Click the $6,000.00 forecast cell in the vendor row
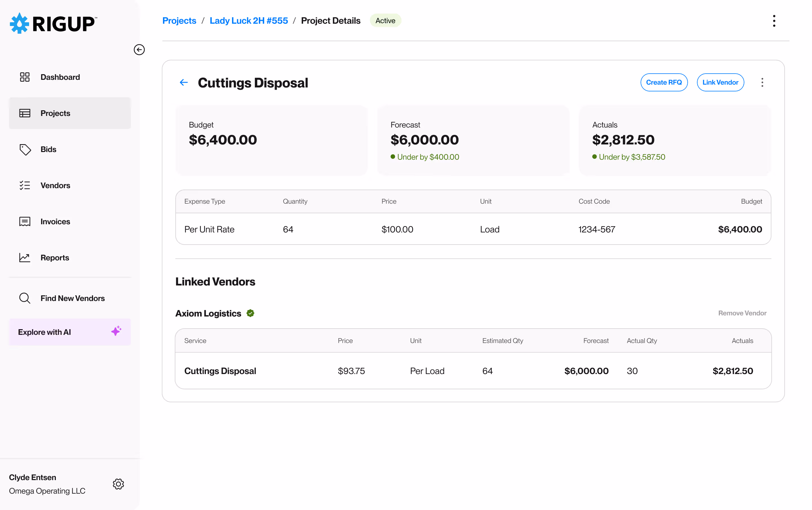The width and height of the screenshot is (812, 510). (586, 371)
